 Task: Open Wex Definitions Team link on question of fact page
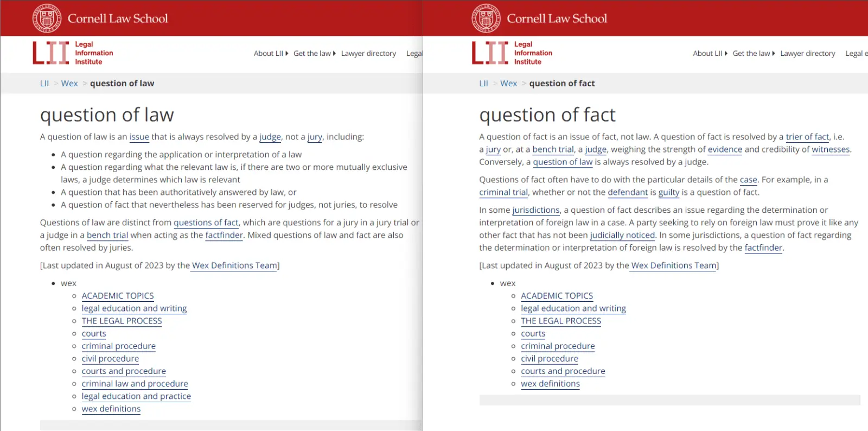[674, 265]
